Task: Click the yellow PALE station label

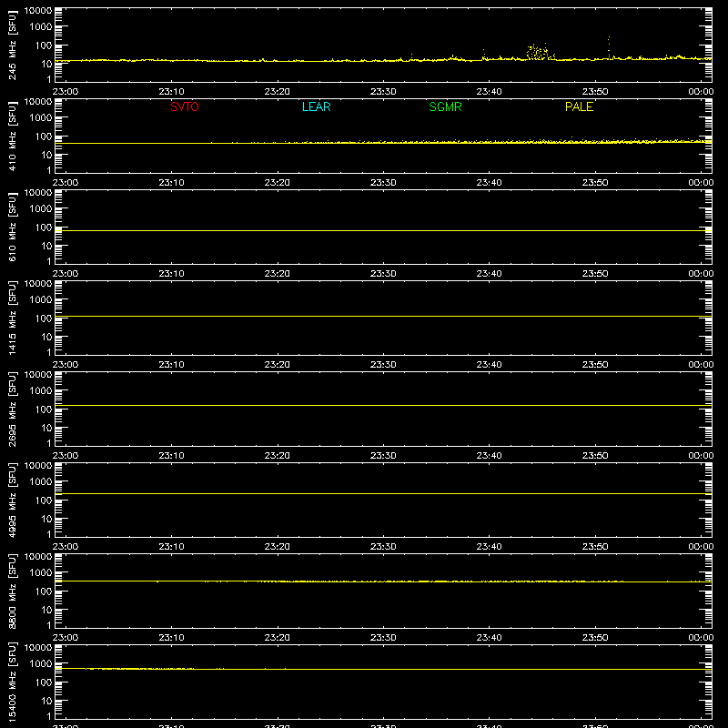Action: click(579, 106)
